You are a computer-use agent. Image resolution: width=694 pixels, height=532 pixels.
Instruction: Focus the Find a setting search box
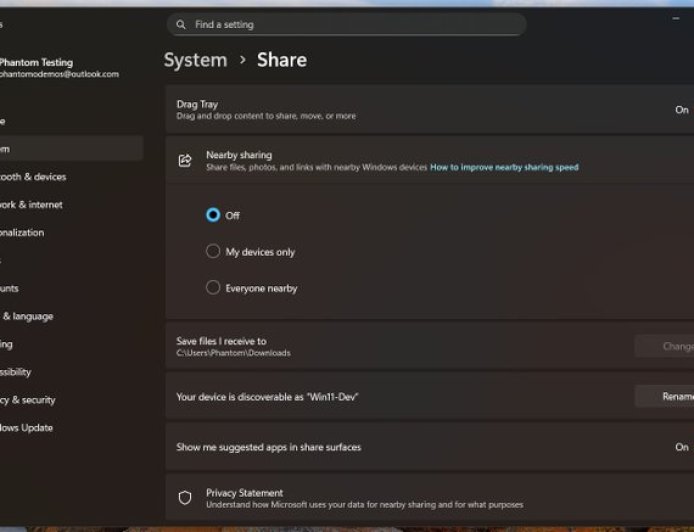[x=350, y=24]
